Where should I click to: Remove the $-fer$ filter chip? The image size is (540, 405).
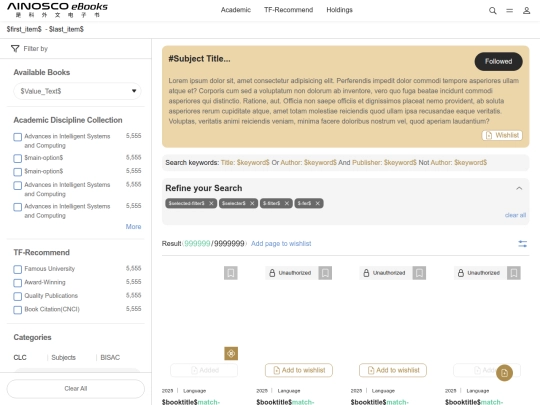[x=318, y=204]
